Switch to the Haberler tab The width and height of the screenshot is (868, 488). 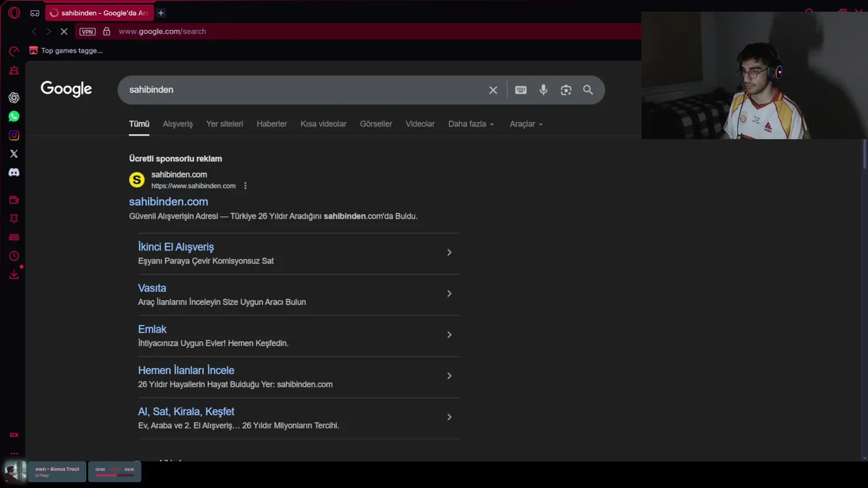pyautogui.click(x=272, y=124)
